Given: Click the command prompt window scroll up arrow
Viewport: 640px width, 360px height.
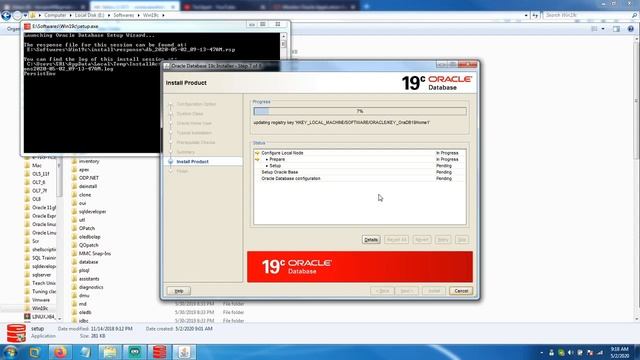Looking at the screenshot, I should coord(283,36).
